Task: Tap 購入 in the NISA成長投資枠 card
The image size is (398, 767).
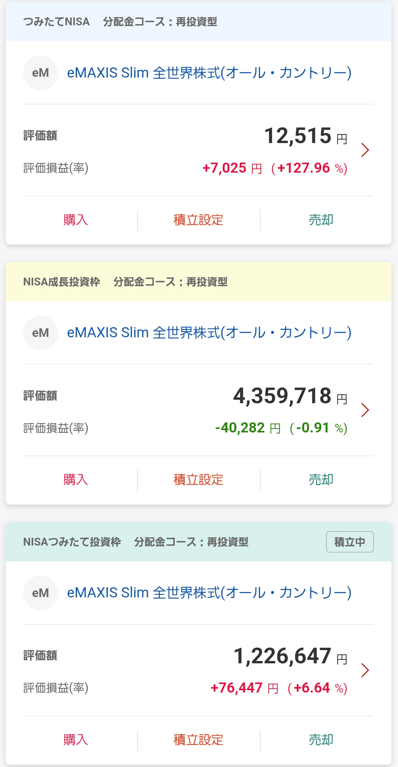Action: (x=76, y=479)
